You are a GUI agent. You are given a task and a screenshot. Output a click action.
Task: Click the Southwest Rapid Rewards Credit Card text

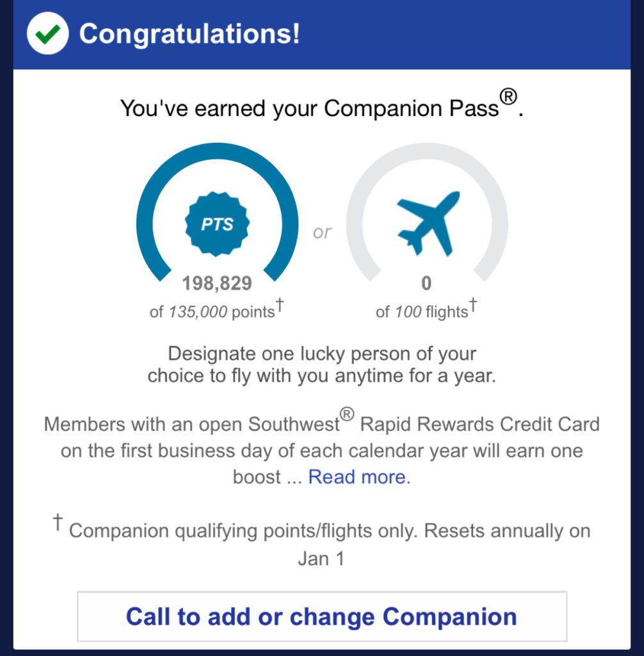(424, 424)
